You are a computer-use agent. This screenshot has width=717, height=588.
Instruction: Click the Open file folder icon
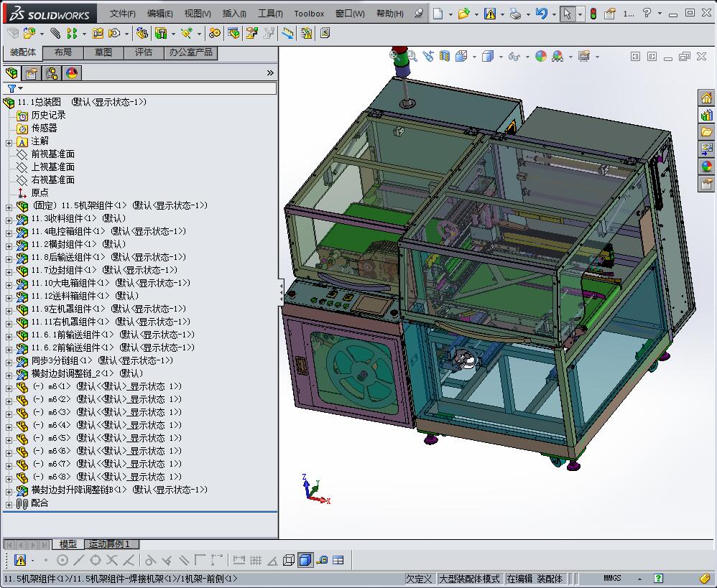click(x=463, y=13)
